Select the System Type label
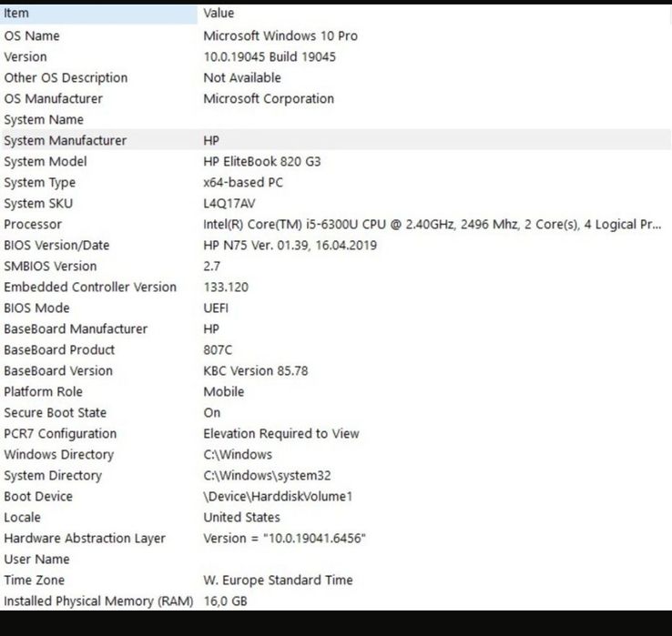The height and width of the screenshot is (636, 672). (x=39, y=183)
